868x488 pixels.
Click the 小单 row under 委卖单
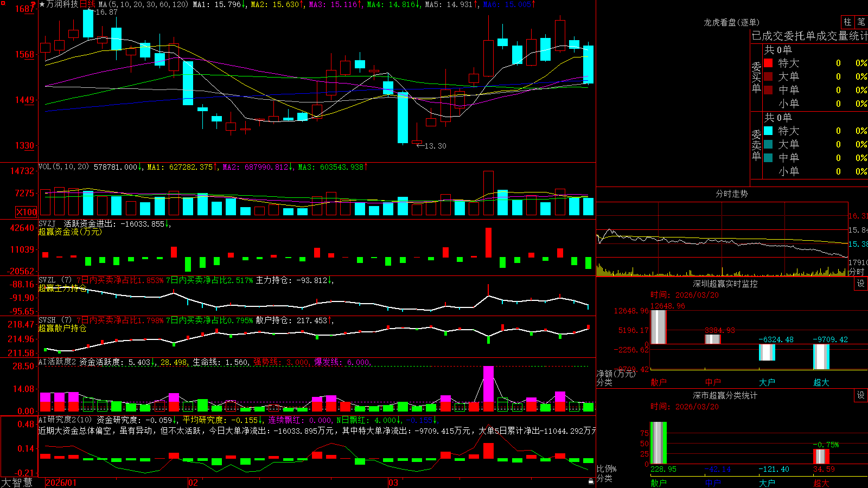pyautogui.click(x=815, y=171)
